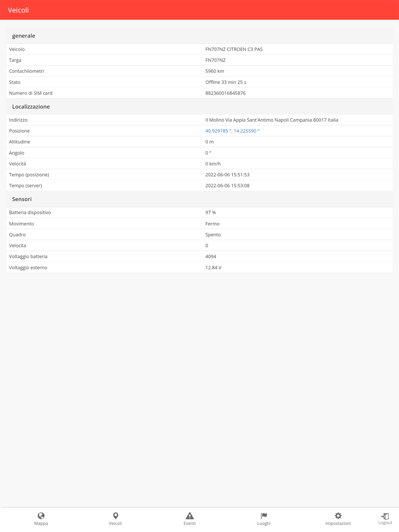399x532 pixels.
Task: Select server time 2022-06-06 15:53:08
Action: coord(227,185)
